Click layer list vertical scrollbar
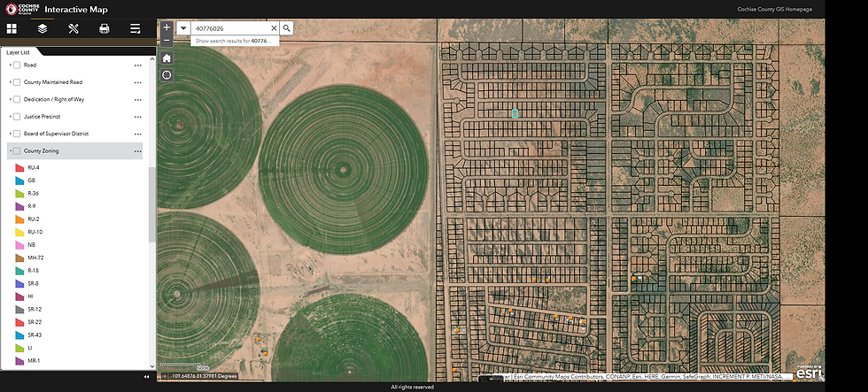This screenshot has height=392, width=868. [x=152, y=204]
